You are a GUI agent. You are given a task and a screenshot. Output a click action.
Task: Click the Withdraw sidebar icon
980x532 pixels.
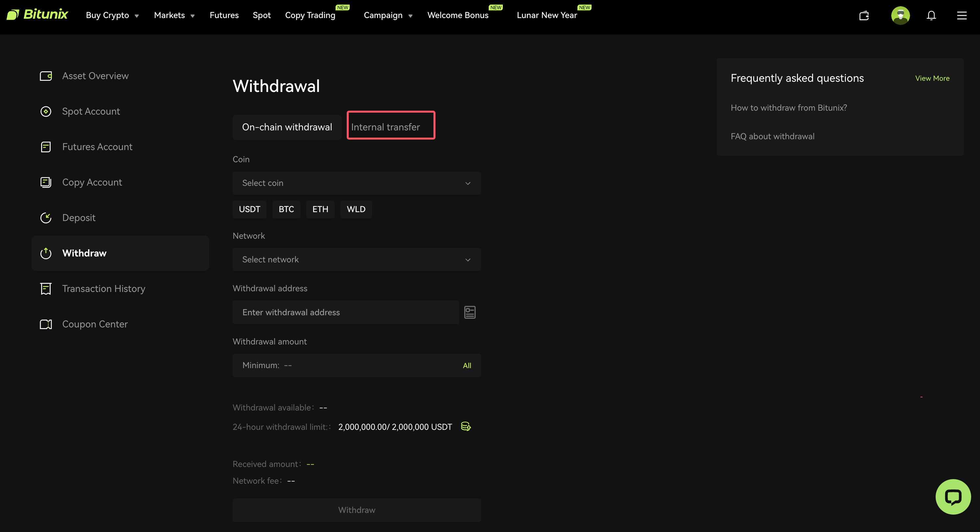coord(46,253)
